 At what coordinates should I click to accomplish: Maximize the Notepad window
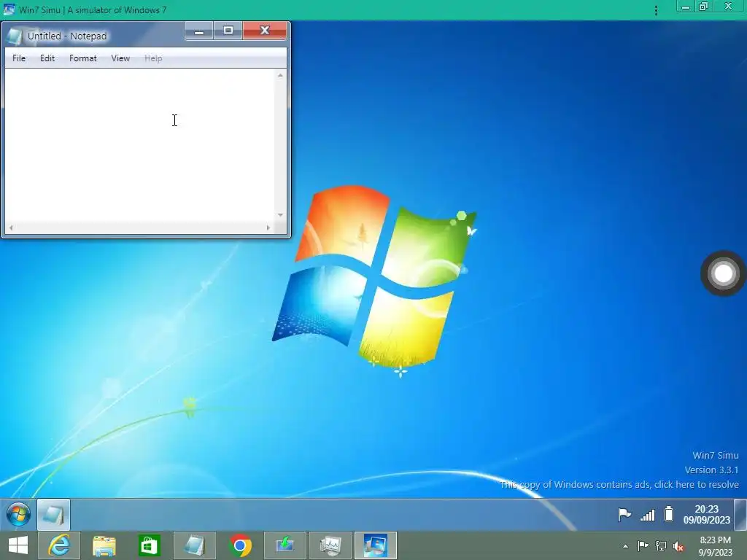tap(228, 31)
